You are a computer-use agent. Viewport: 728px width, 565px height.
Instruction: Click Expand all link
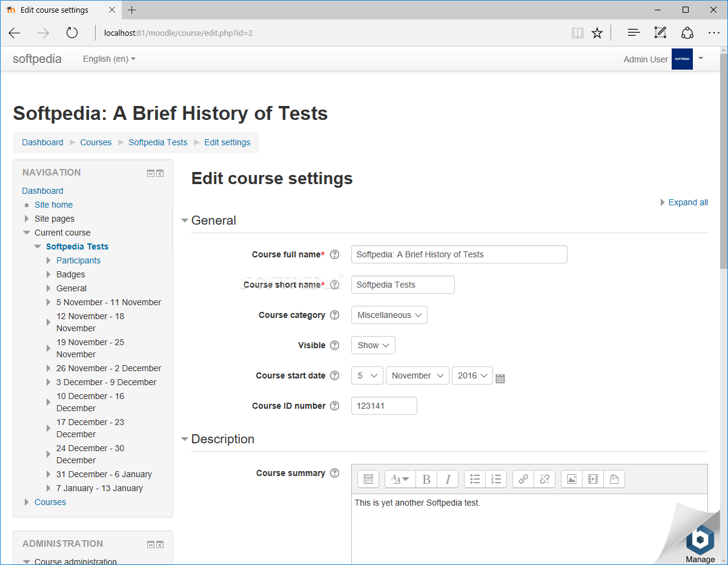coord(688,202)
